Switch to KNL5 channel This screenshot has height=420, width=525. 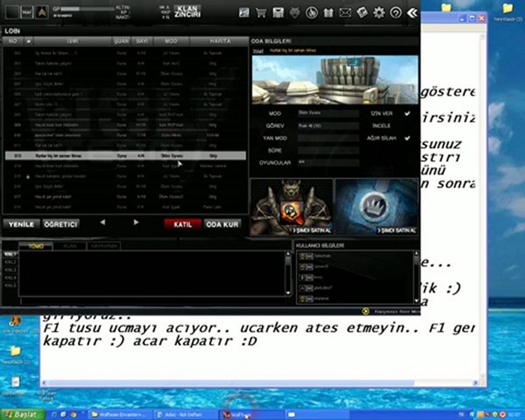(x=10, y=285)
